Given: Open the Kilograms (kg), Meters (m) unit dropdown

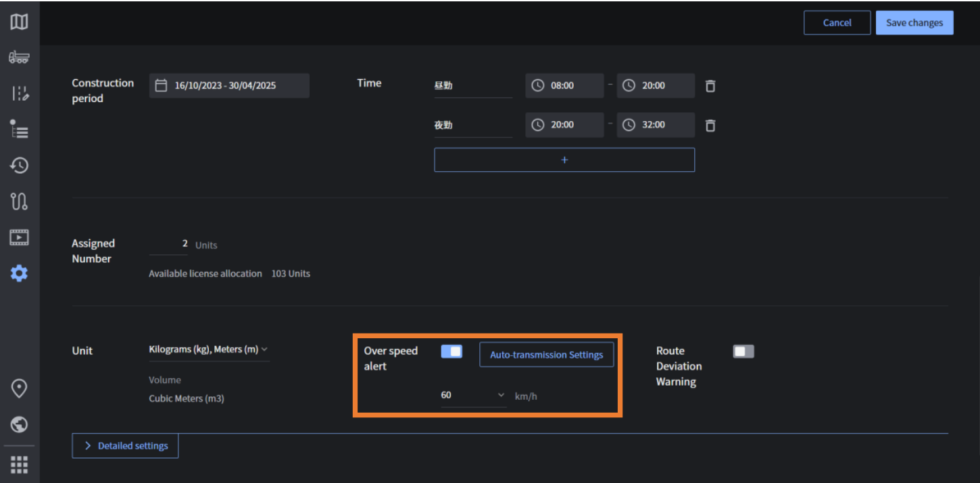Looking at the screenshot, I should click(x=209, y=350).
